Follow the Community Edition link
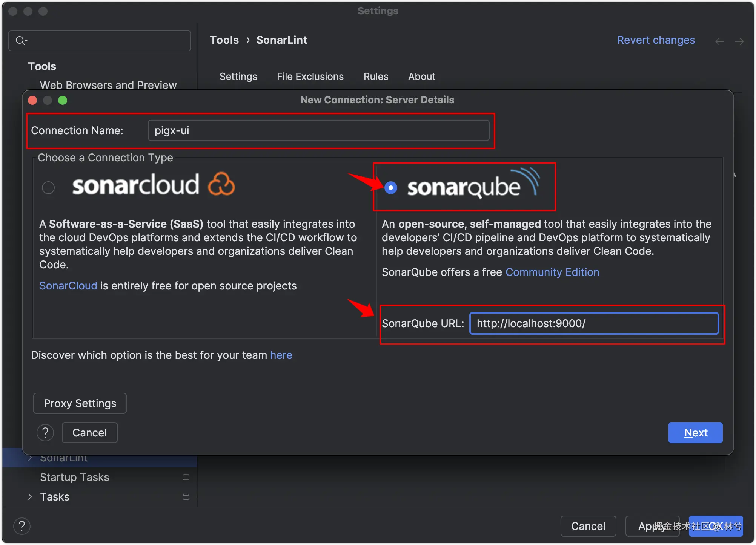Viewport: 756px width, 545px height. (552, 272)
